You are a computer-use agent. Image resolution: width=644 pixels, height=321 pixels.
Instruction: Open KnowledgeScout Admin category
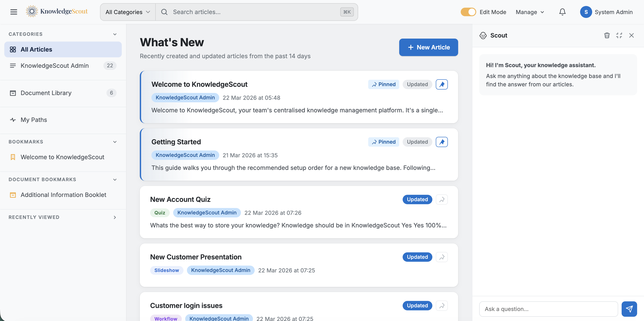click(63, 66)
